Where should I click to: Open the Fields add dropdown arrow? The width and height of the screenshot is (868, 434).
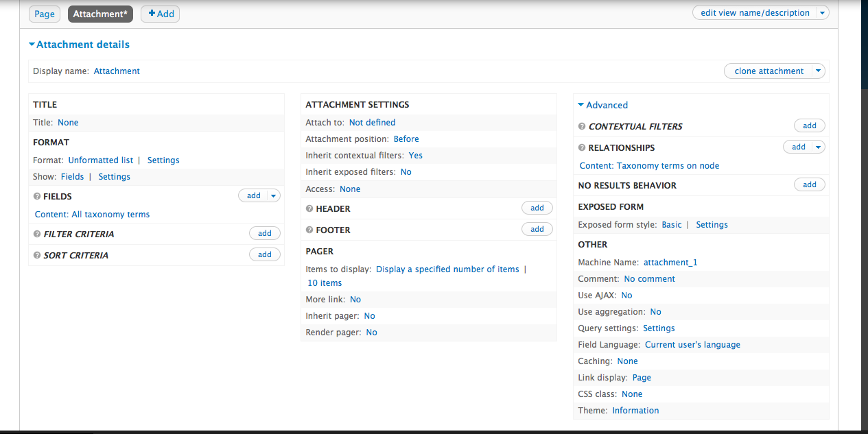[x=274, y=195]
